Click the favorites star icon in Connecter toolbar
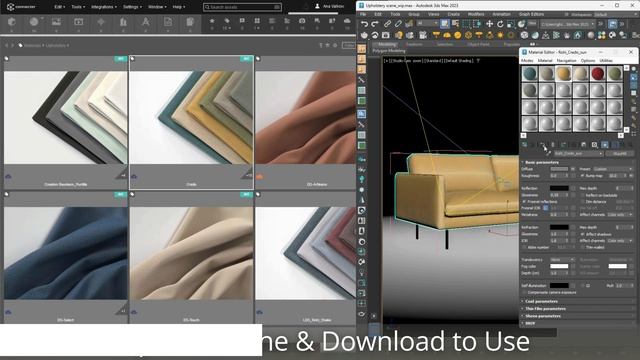 [x=212, y=20]
